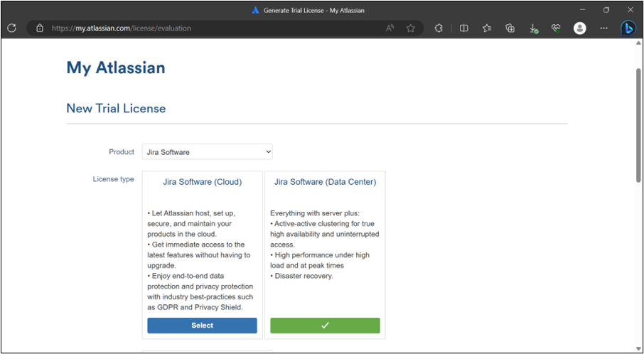This screenshot has height=354, width=644.
Task: Click the My Atlassian heading
Action: click(116, 68)
